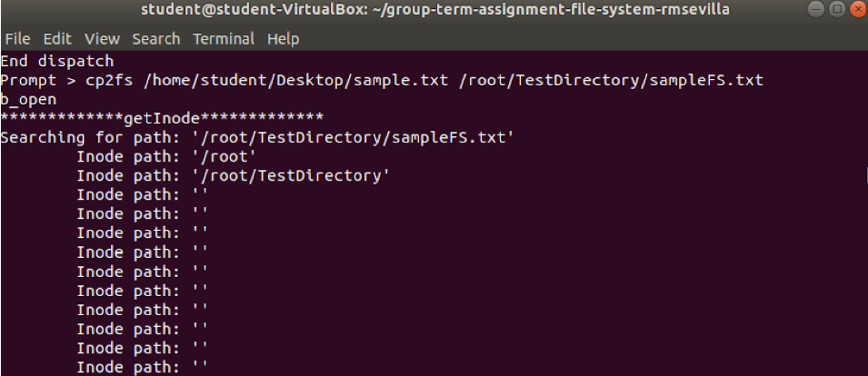Viewport: 868px width, 376px height.
Task: Open the Terminal menu
Action: coord(224,39)
